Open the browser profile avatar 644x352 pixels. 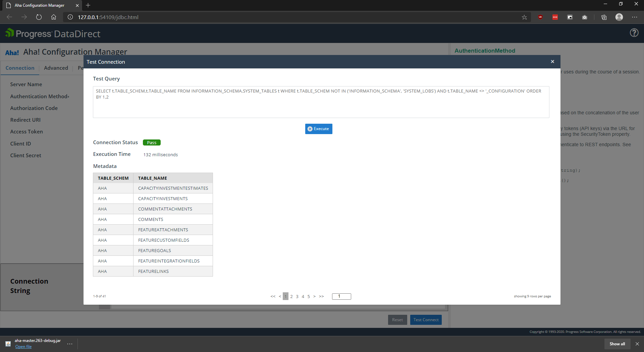coord(619,17)
